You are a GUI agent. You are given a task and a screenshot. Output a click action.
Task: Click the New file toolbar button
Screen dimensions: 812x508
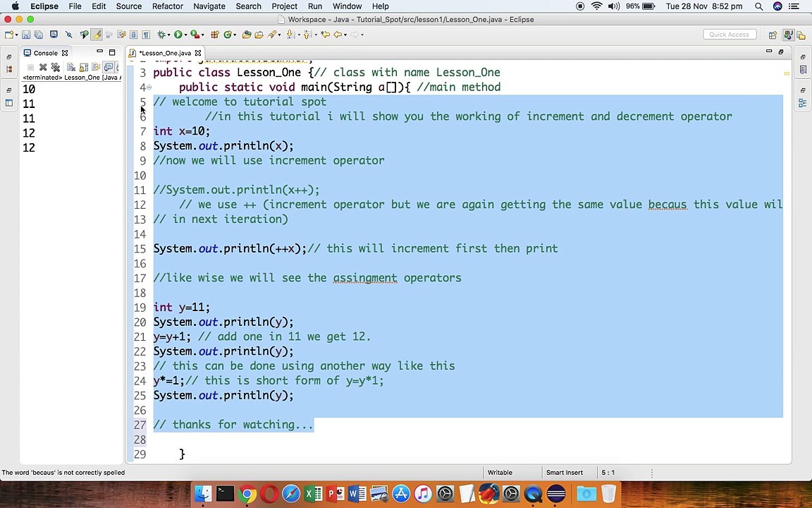coord(8,35)
